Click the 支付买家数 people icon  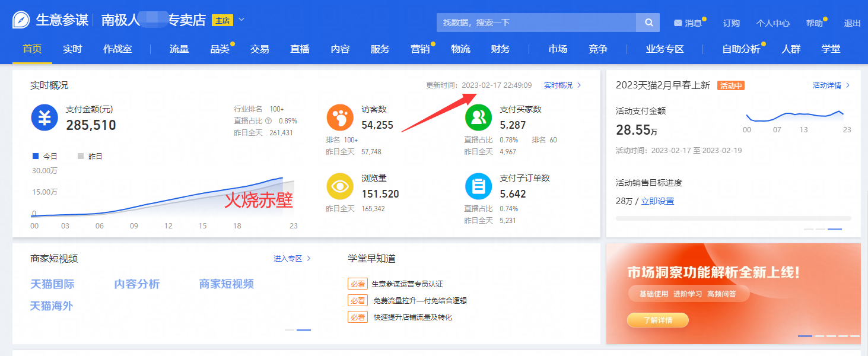479,117
